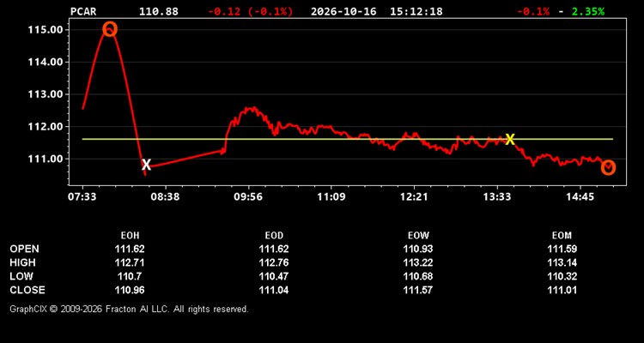Image resolution: width=644 pixels, height=343 pixels.
Task: Click the EOW high value 113.22
Action: click(418, 262)
